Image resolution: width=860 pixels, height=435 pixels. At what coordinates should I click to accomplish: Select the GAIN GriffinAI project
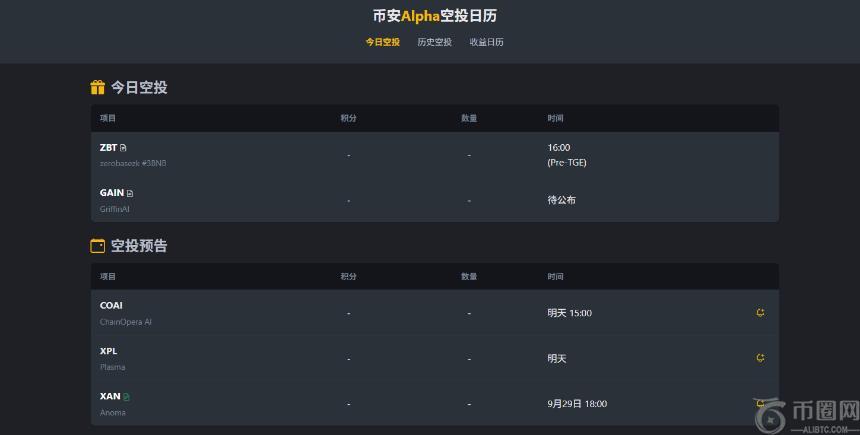[x=112, y=193]
